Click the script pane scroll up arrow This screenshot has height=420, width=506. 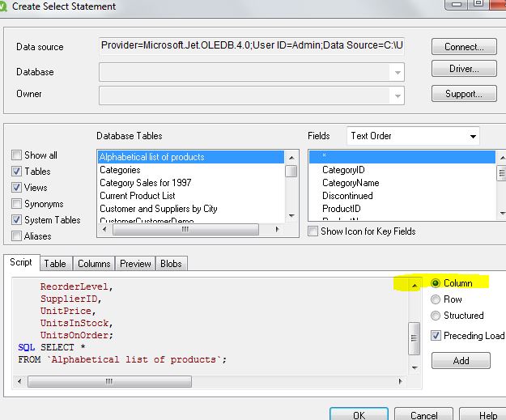(x=415, y=285)
